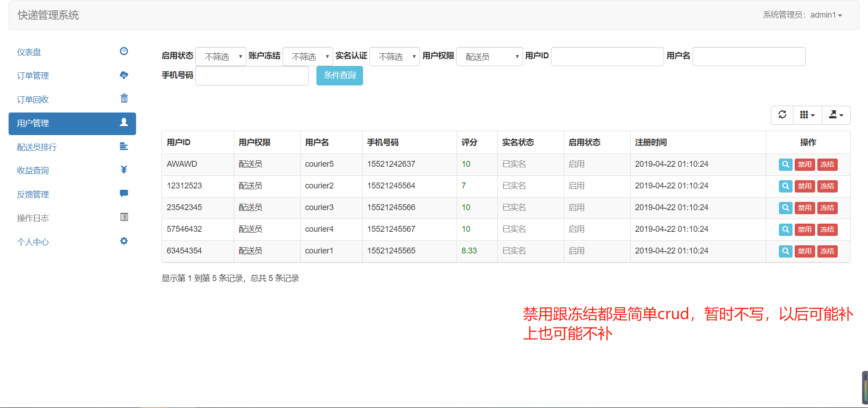The height and width of the screenshot is (408, 868).
Task: Open 个人中心 in the sidebar
Action: pyautogui.click(x=72, y=242)
